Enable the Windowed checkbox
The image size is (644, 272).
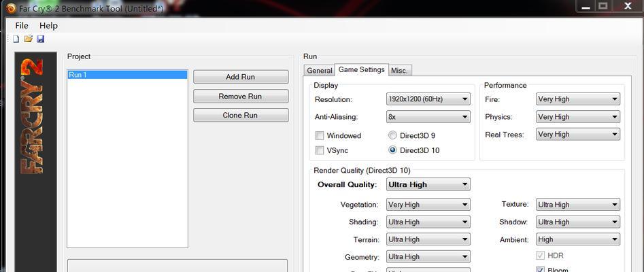click(x=320, y=135)
